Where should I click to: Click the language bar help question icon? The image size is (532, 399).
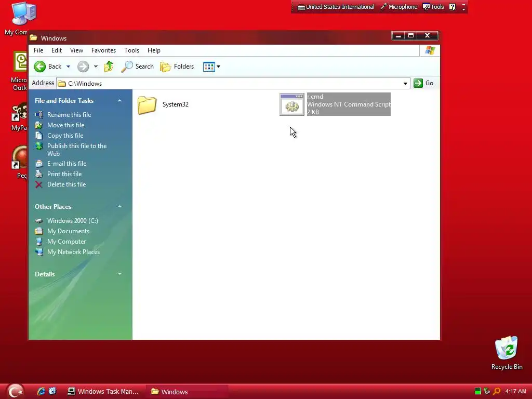[453, 7]
